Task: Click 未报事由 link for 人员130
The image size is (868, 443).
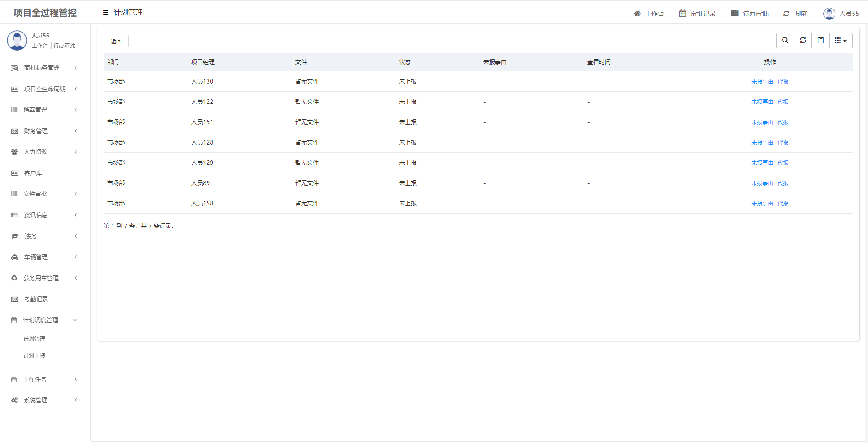Action: coord(762,82)
